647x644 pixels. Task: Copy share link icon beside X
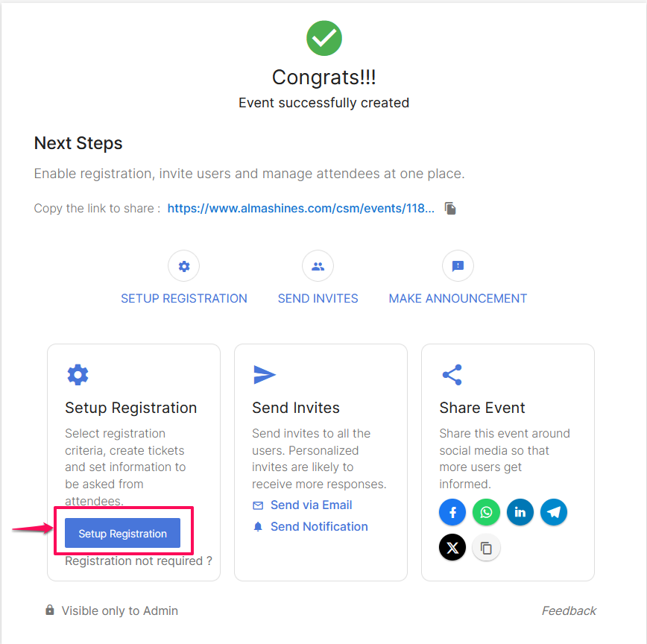pyautogui.click(x=486, y=548)
